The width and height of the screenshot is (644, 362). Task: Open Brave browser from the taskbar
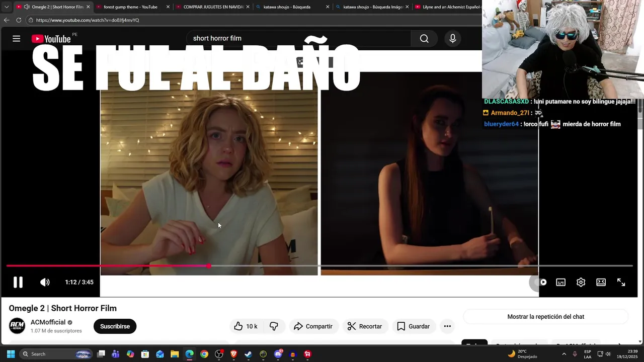[x=233, y=354]
